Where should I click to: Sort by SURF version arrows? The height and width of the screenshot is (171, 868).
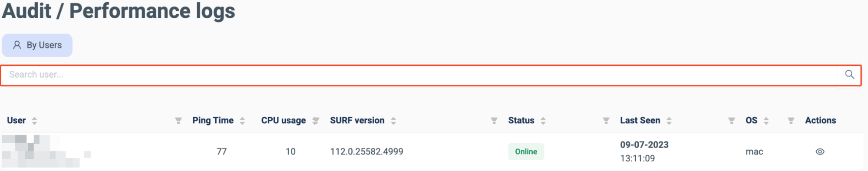[393, 121]
